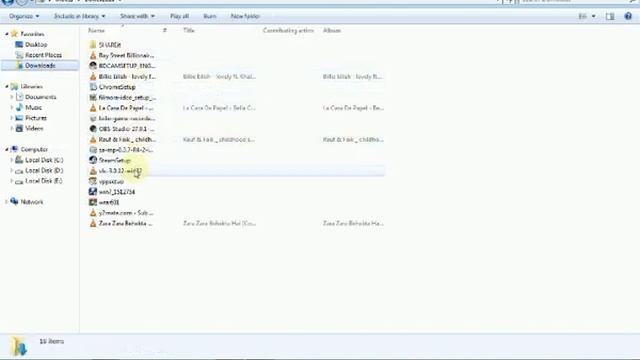Click the Desktop icon in Favorites
640x360 pixels.
pyautogui.click(x=19, y=44)
